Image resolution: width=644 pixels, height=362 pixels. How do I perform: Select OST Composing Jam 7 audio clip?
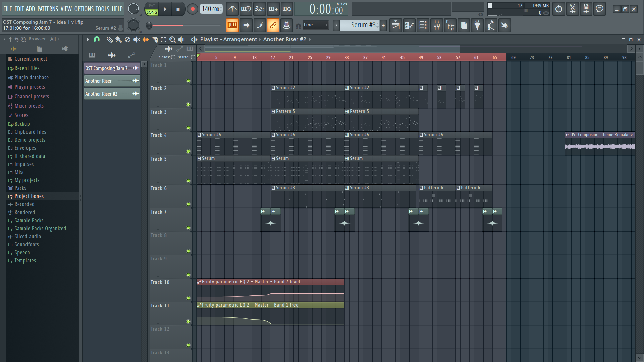(112, 68)
